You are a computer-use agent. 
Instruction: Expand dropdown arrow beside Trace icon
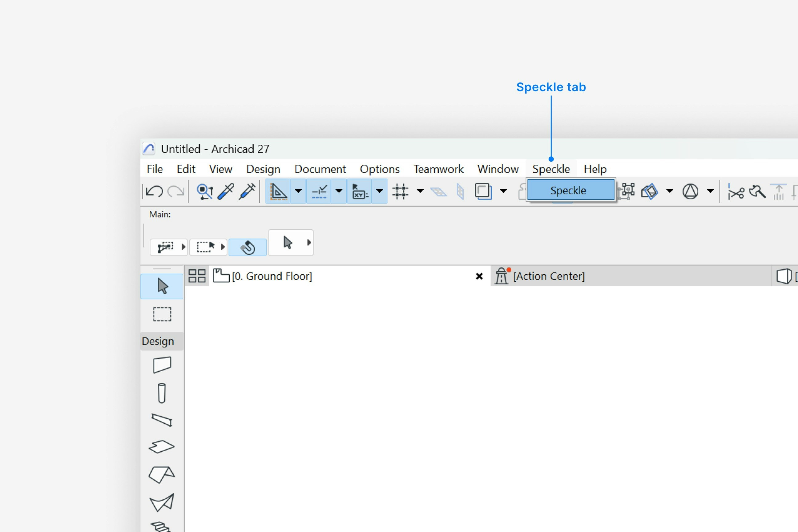[503, 191]
